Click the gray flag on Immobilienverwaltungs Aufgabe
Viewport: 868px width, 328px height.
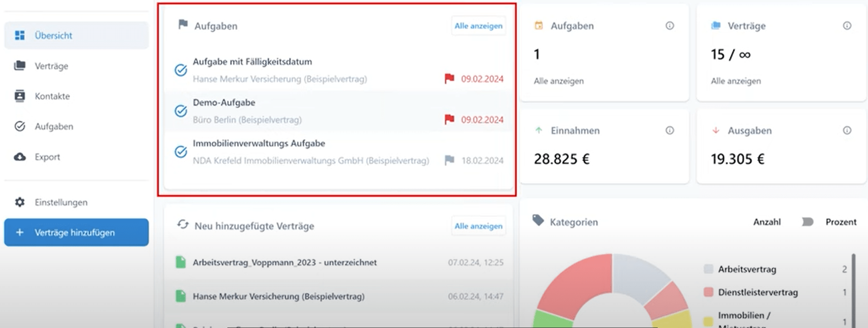click(449, 161)
